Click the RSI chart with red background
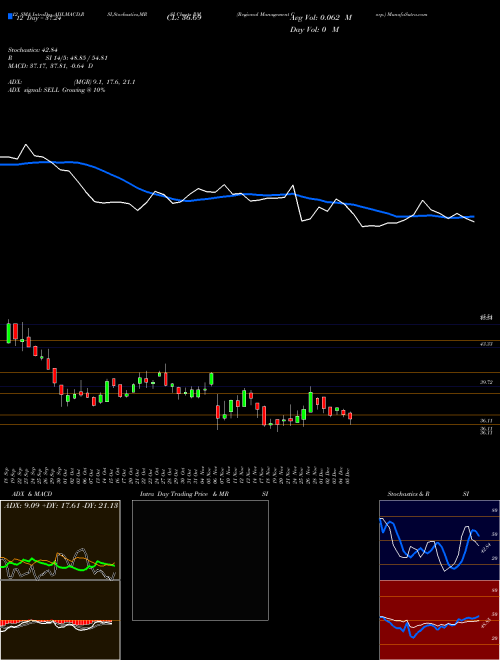 click(x=439, y=620)
